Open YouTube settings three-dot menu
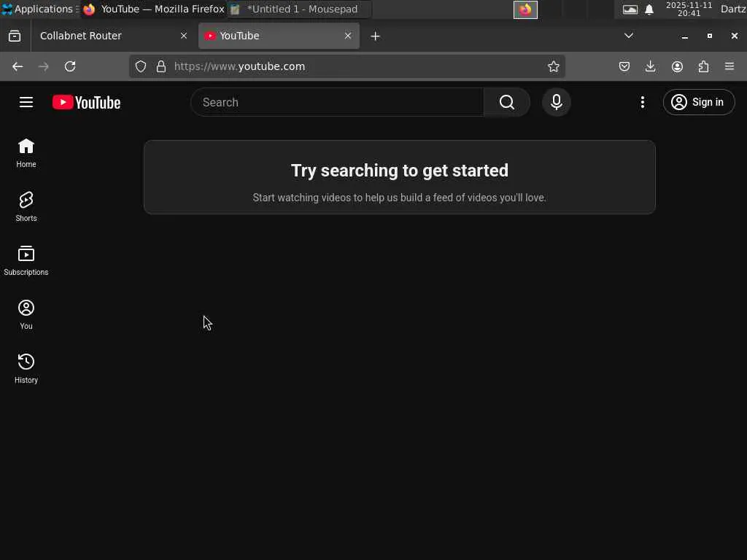This screenshot has height=560, width=747. click(643, 102)
